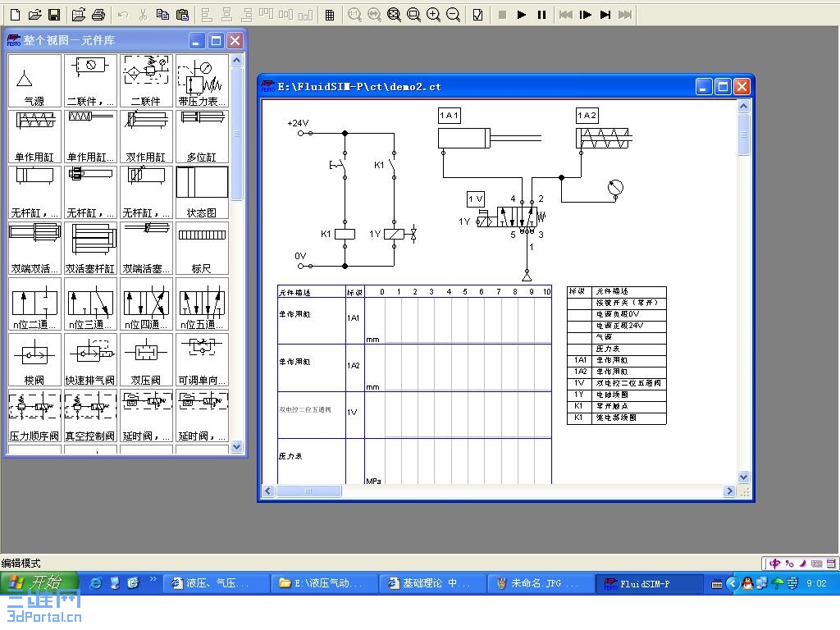Click 电源正极24V entry in parts list
Image resolution: width=840 pixels, height=630 pixels.
coord(617,326)
